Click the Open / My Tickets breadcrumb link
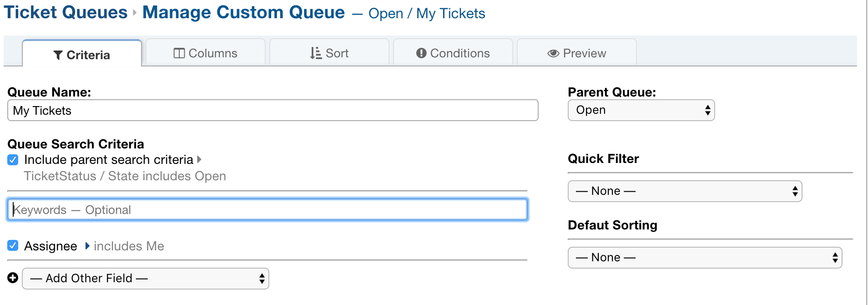The image size is (868, 305). [x=427, y=14]
